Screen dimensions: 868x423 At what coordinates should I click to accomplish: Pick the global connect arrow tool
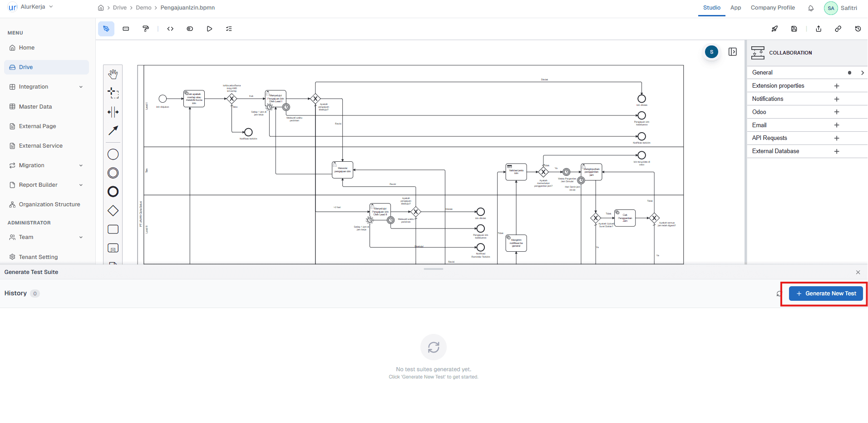[x=113, y=130]
